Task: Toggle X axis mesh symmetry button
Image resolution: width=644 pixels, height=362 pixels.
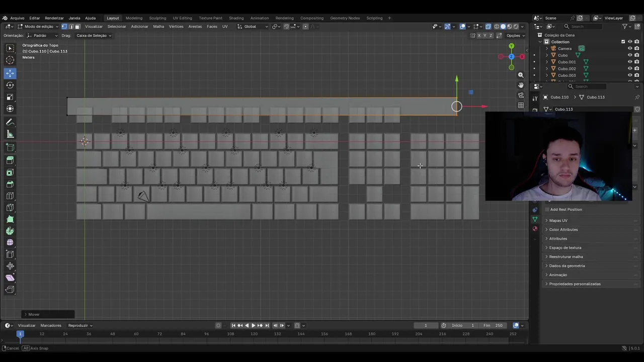Action: point(479,36)
